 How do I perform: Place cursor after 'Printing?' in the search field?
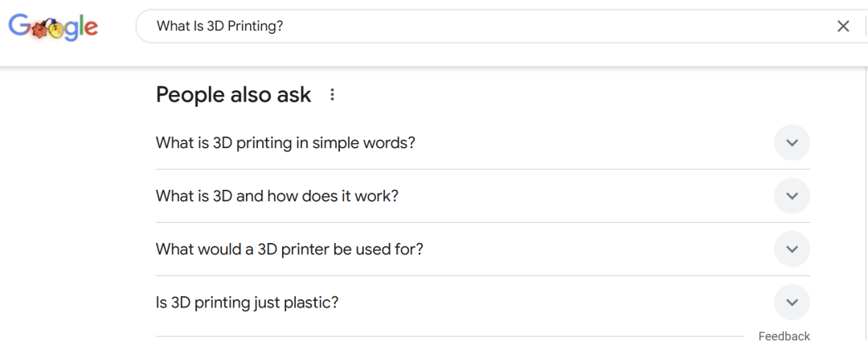pyautogui.click(x=285, y=26)
